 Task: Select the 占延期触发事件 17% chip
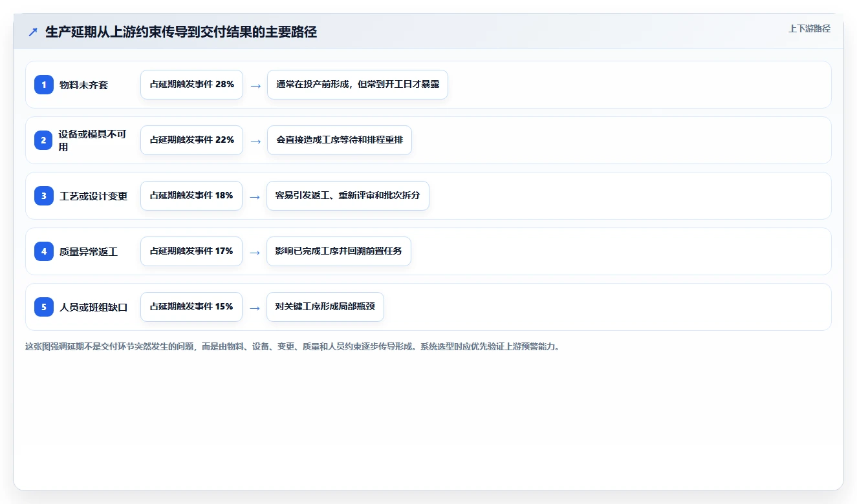[191, 251]
